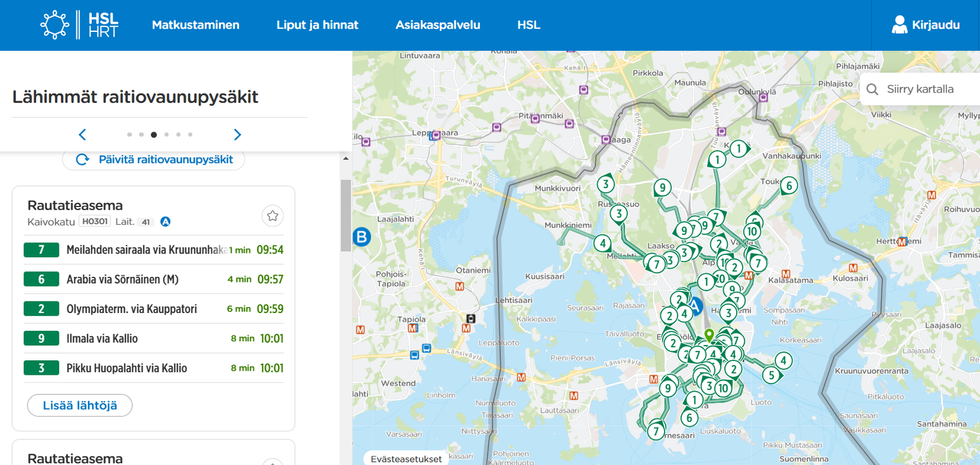Viewport: 980px width, 465px height.
Task: Click the blue B marker on map
Action: (x=362, y=237)
